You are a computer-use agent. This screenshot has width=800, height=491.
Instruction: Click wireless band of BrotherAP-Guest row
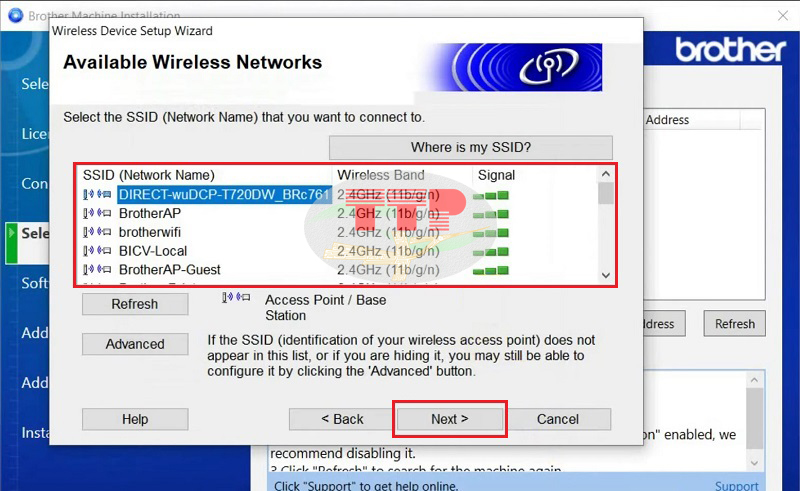pos(388,269)
